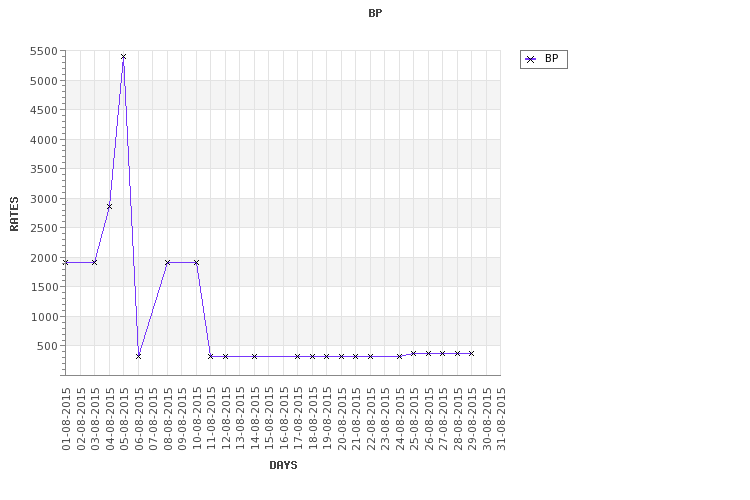The image size is (750, 500).
Task: Select the BP legend label
Action: [x=551, y=58]
